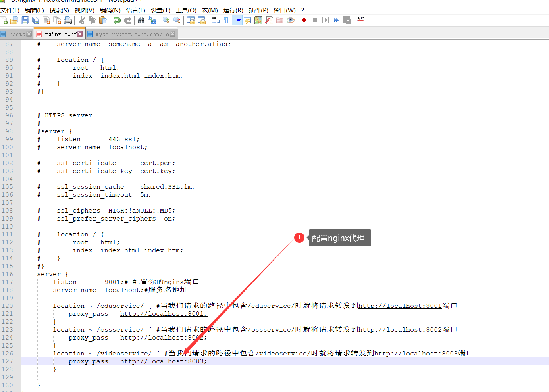Open the 编码(N) menu
The height and width of the screenshot is (392, 549).
coord(110,10)
